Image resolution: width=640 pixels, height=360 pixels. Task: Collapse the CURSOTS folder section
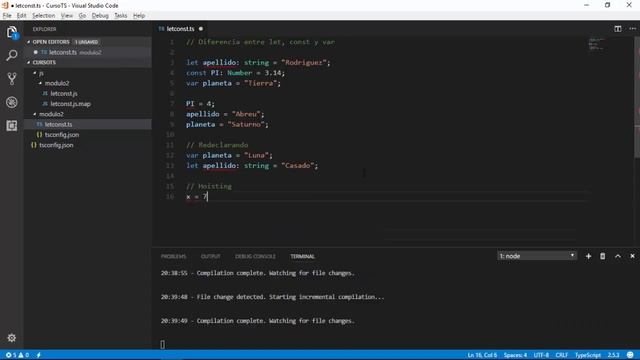coord(29,62)
